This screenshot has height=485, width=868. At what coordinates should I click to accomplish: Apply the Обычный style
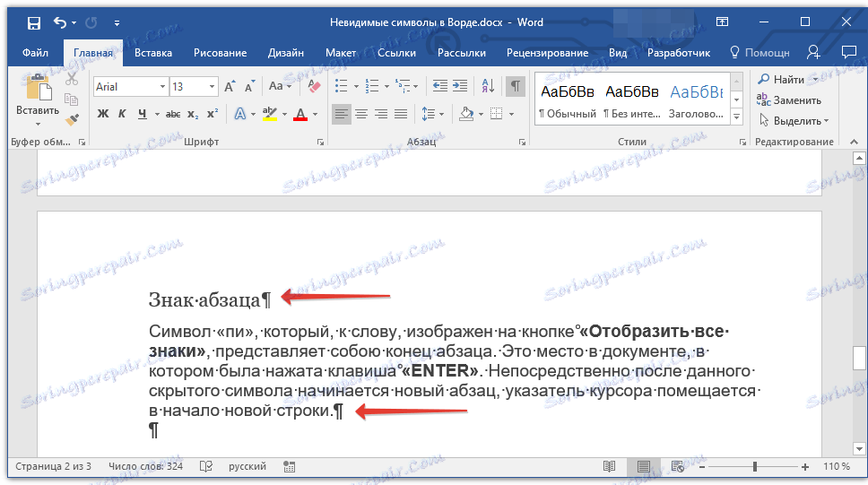point(568,100)
